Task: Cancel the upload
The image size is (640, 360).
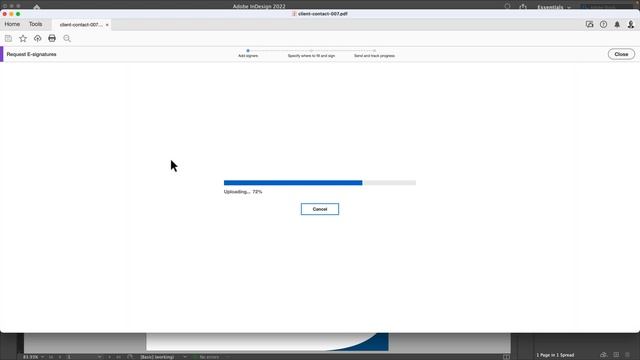Action: pyautogui.click(x=320, y=209)
